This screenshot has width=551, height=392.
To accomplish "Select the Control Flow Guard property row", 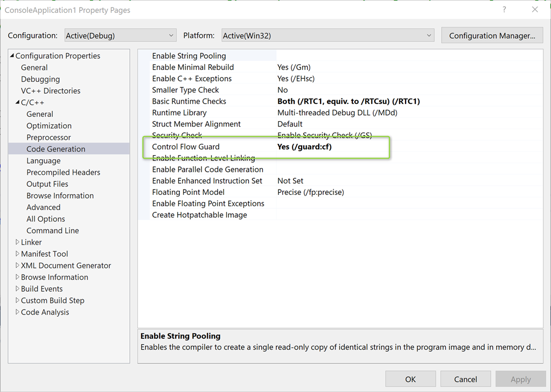I will (186, 146).
